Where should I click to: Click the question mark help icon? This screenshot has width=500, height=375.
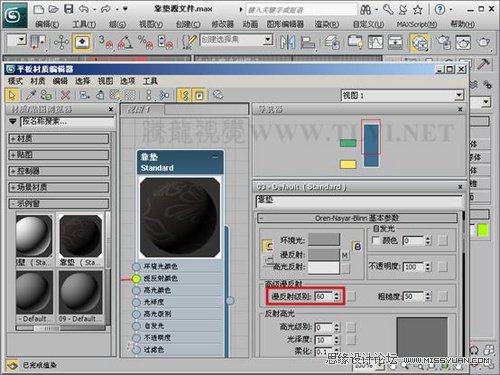(x=440, y=9)
